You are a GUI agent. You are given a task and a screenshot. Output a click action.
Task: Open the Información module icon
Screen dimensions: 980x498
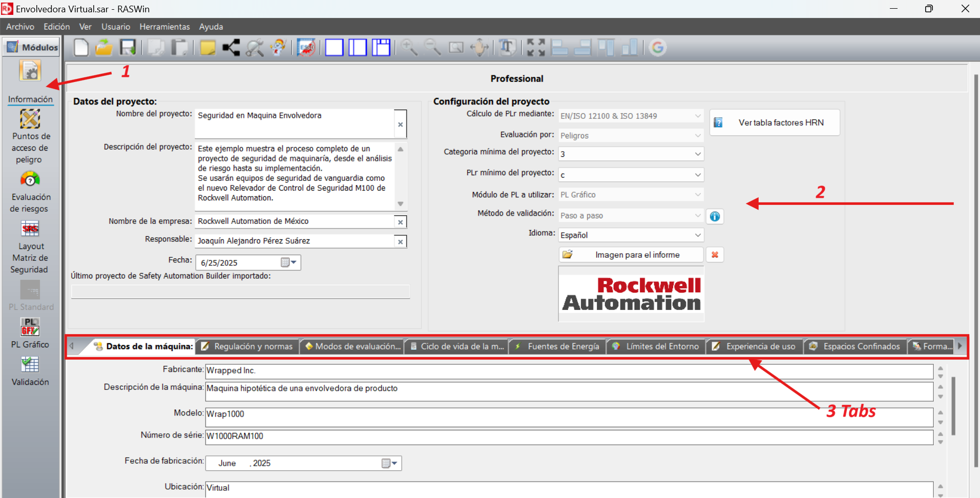30,72
